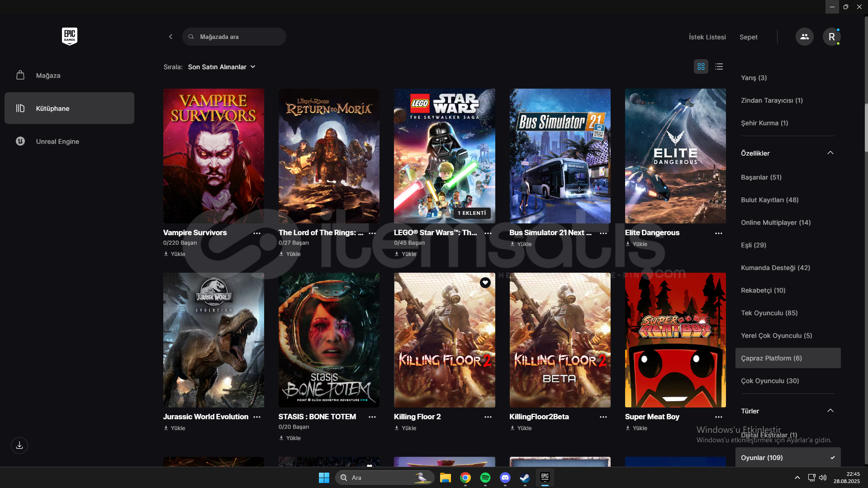Open Spotify from taskbar
The height and width of the screenshot is (488, 868).
485,478
